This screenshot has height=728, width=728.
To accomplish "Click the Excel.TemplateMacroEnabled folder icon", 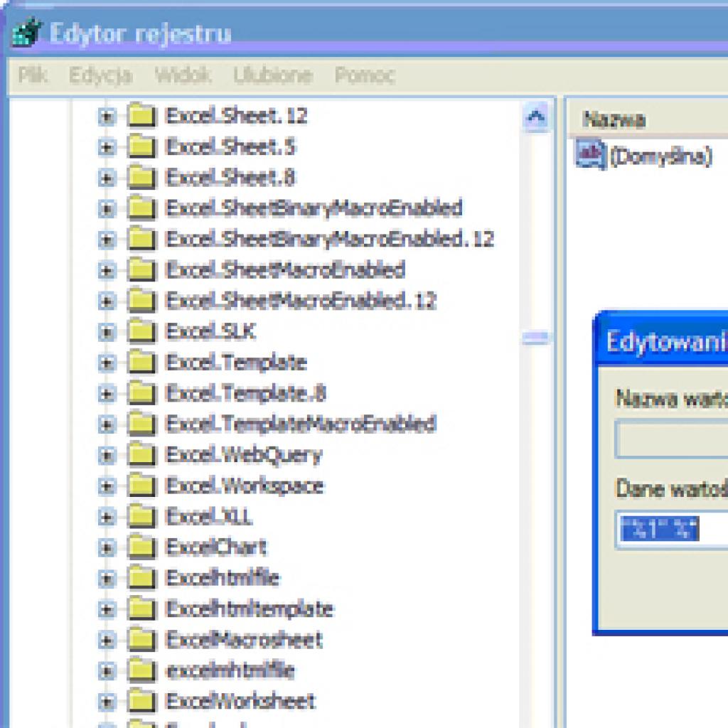I will [x=141, y=424].
